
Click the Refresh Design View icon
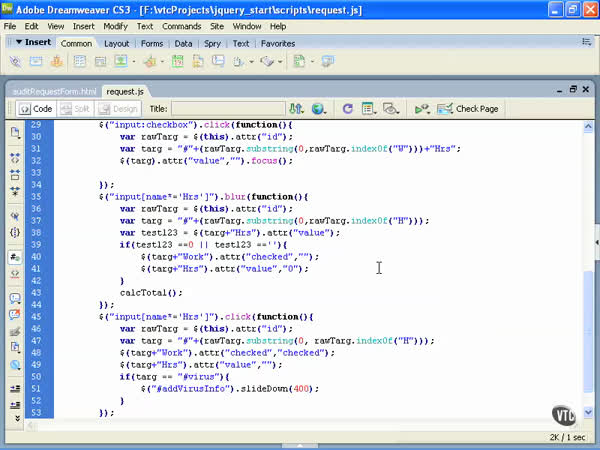point(347,108)
